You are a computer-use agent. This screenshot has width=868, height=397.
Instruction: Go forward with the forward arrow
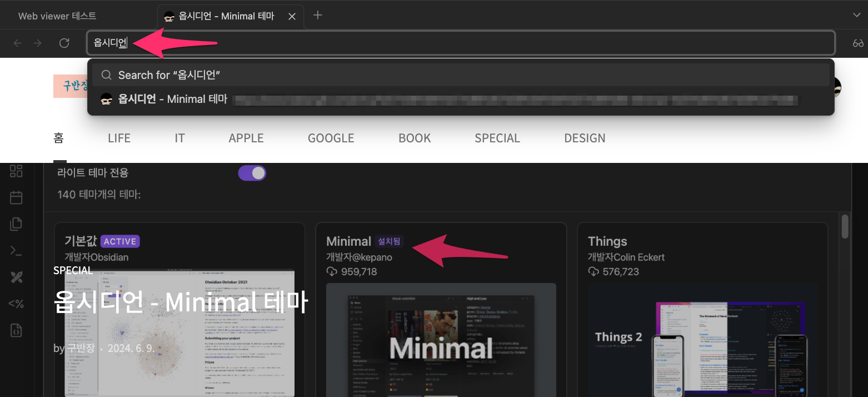click(x=38, y=43)
